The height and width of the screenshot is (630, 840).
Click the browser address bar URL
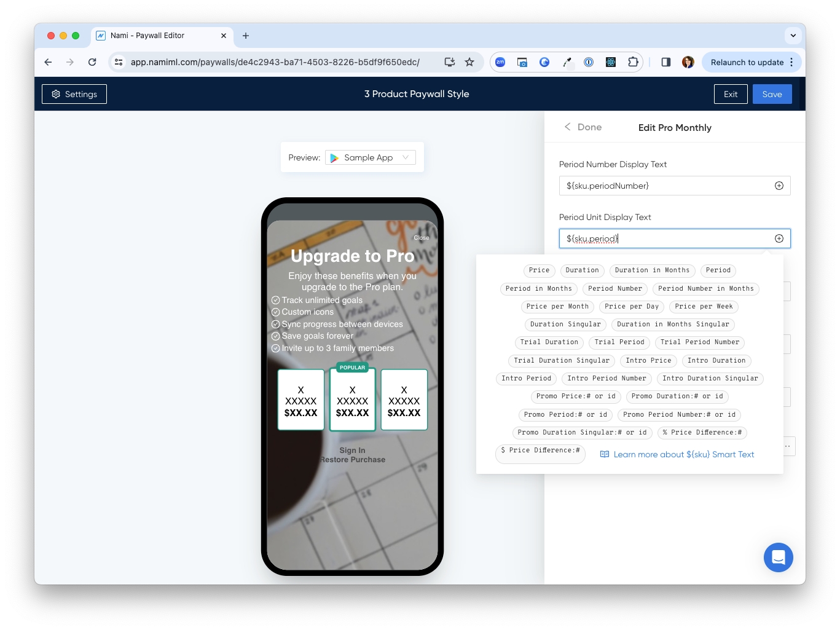[x=275, y=62]
